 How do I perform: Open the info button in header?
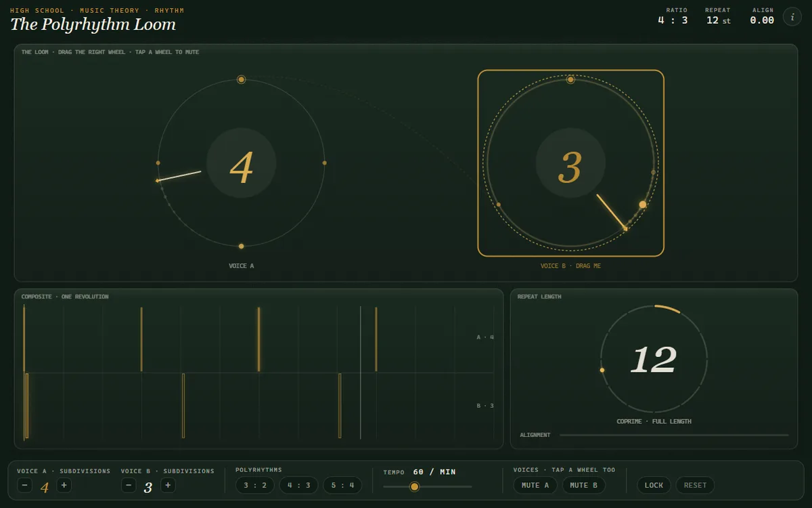point(792,17)
